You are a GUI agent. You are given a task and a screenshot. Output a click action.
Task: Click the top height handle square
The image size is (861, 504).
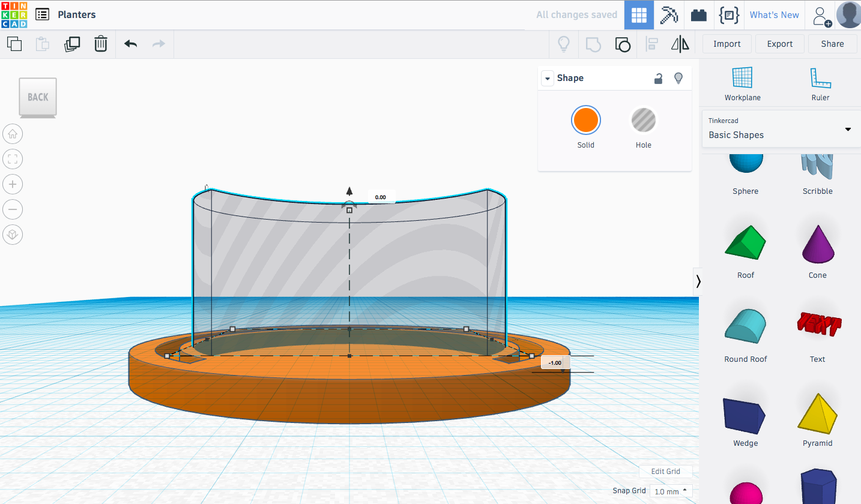click(349, 210)
